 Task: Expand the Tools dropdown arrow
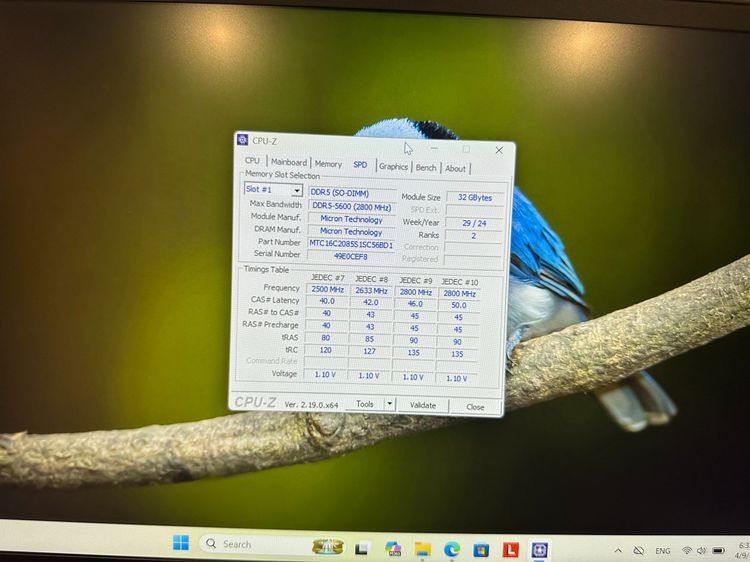coord(389,404)
